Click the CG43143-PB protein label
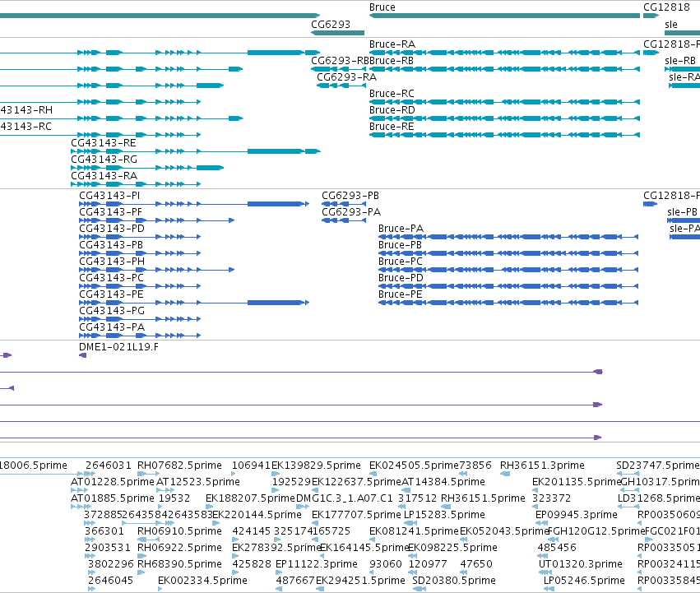The image size is (700, 593). [111, 245]
